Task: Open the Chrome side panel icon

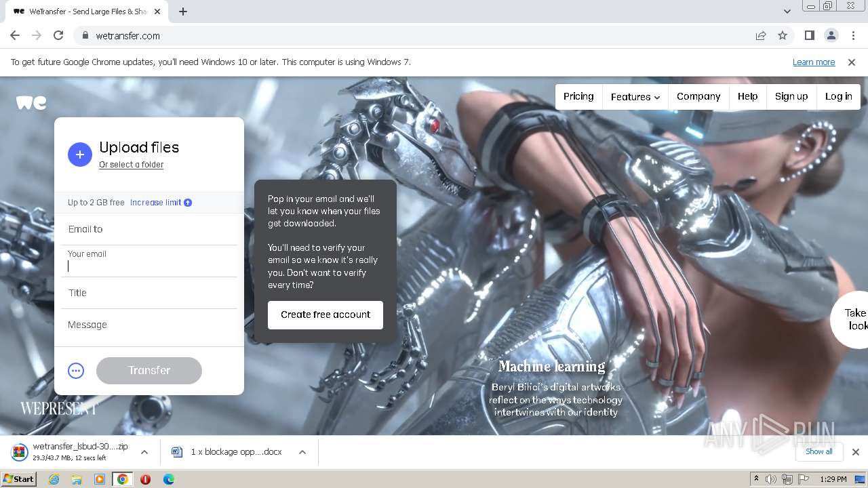Action: click(810, 35)
